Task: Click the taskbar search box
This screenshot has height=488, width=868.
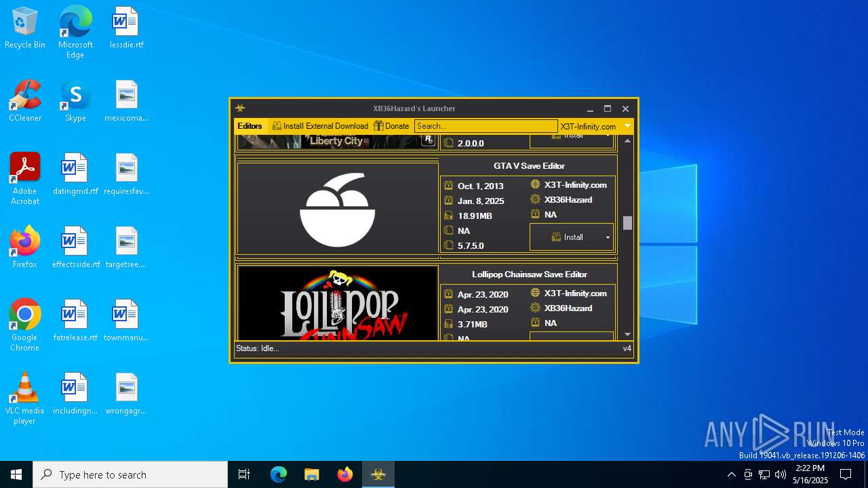Action: click(130, 474)
